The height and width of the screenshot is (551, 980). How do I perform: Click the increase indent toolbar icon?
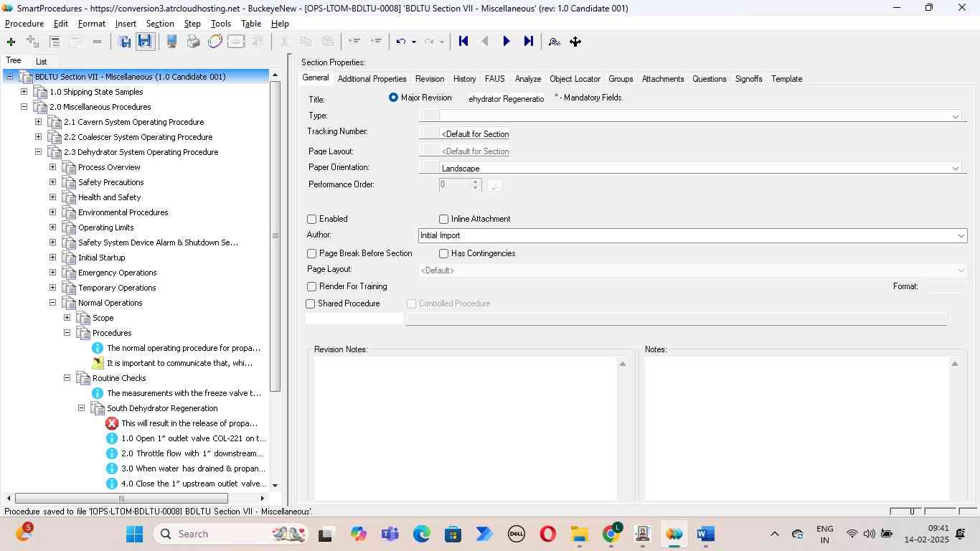click(376, 42)
